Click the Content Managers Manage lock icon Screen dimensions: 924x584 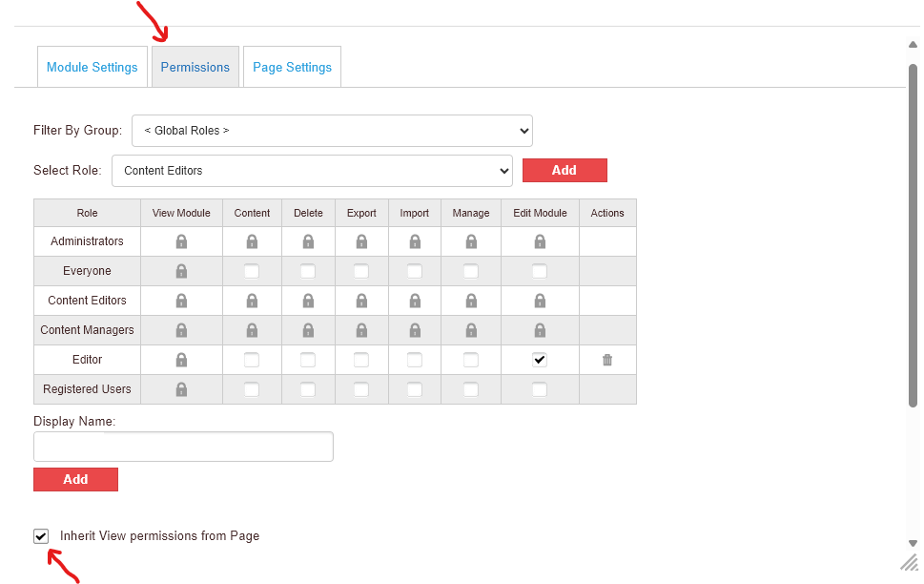click(471, 330)
